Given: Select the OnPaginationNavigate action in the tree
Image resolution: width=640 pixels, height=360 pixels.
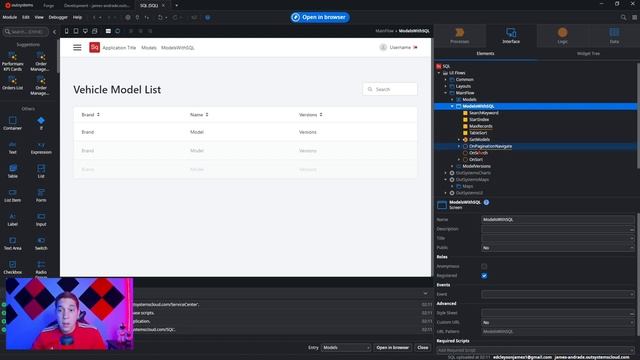Looking at the screenshot, I should tap(490, 146).
